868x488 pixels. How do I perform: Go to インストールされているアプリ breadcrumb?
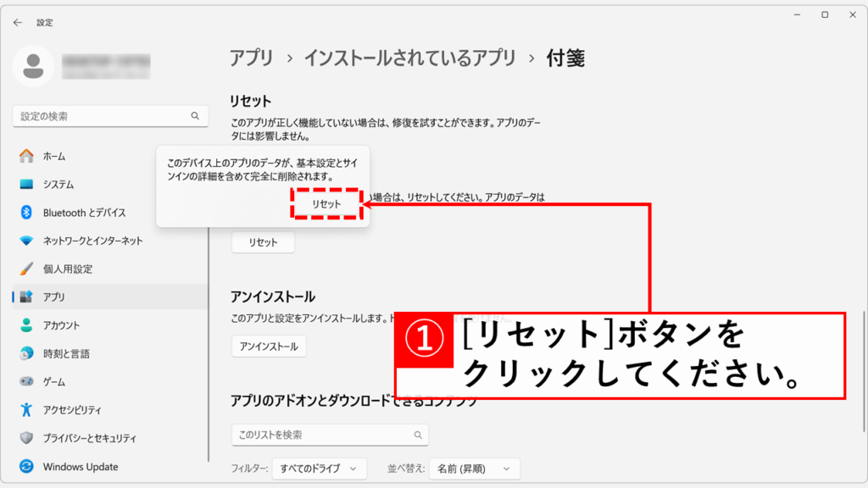coord(410,58)
